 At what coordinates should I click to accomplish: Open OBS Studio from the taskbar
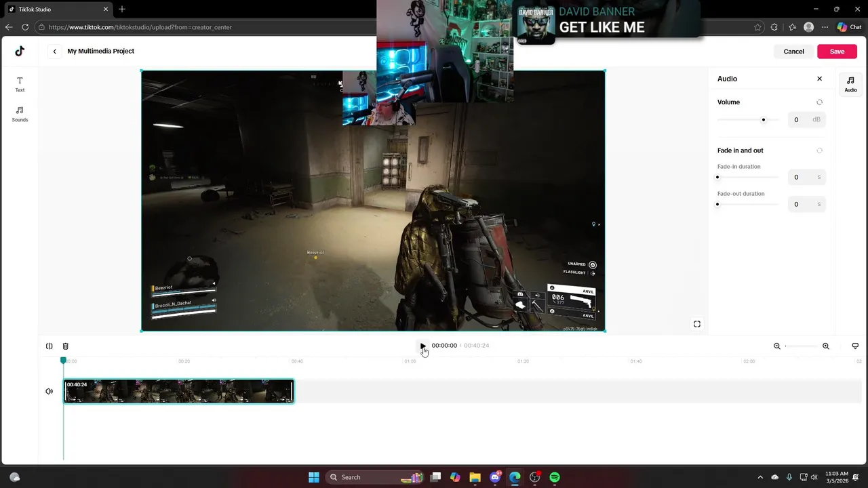click(535, 477)
